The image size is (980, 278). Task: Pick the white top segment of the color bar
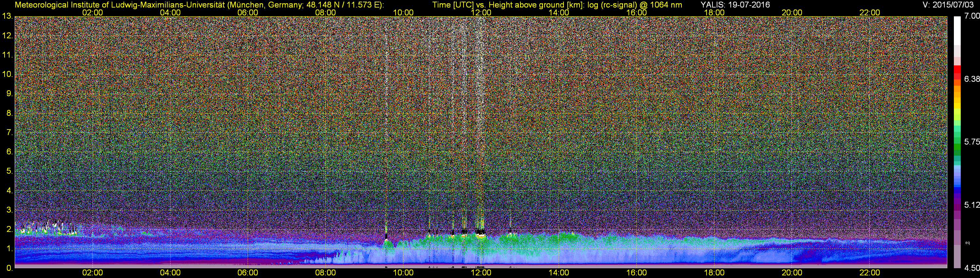[957, 30]
